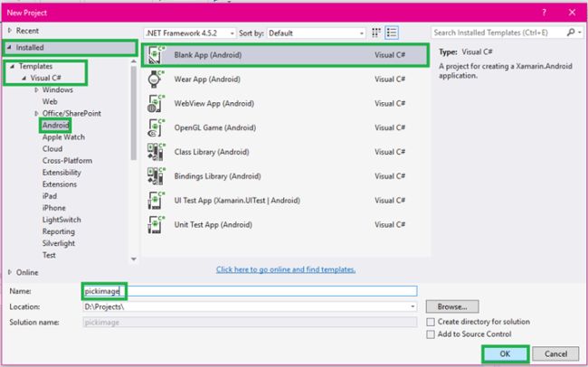Click the WebView App globe icon
The height and width of the screenshot is (367, 588).
pos(156,103)
